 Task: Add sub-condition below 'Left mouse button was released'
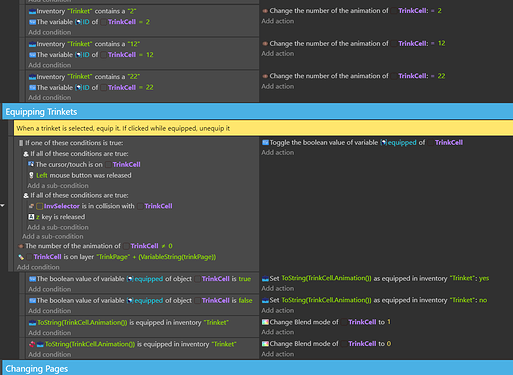tap(58, 186)
